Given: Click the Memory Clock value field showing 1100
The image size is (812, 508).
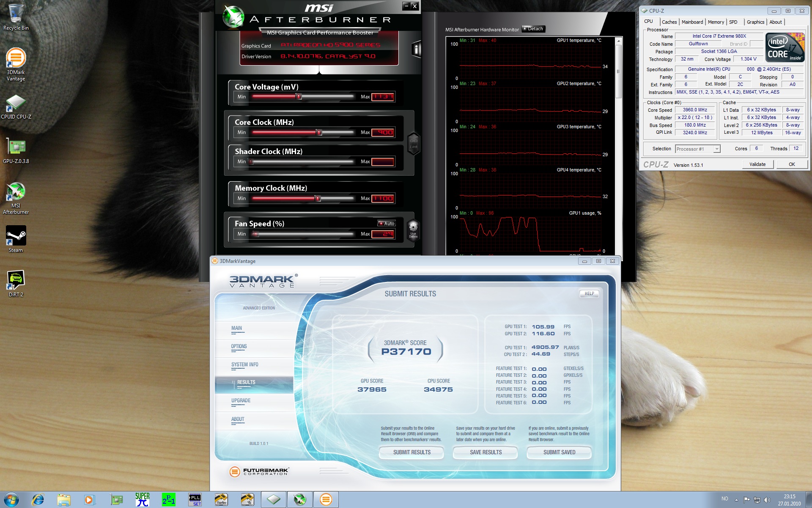Looking at the screenshot, I should pos(383,198).
